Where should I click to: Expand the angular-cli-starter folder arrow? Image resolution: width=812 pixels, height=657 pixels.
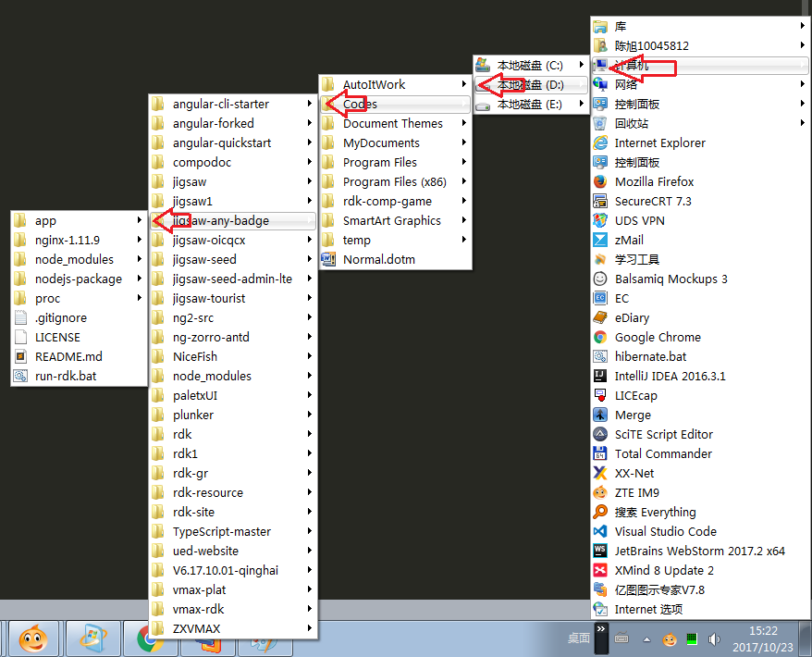309,104
